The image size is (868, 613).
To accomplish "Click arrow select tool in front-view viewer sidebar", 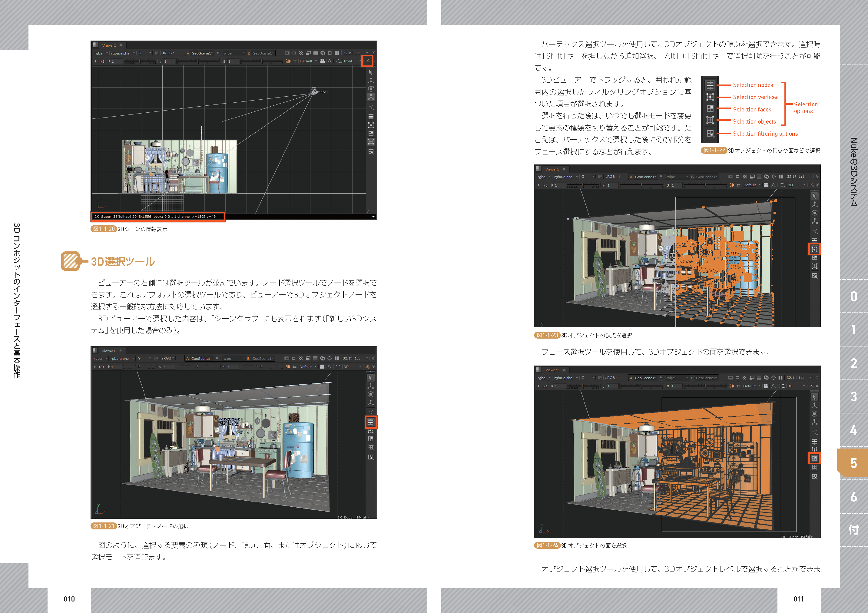I will point(370,72).
